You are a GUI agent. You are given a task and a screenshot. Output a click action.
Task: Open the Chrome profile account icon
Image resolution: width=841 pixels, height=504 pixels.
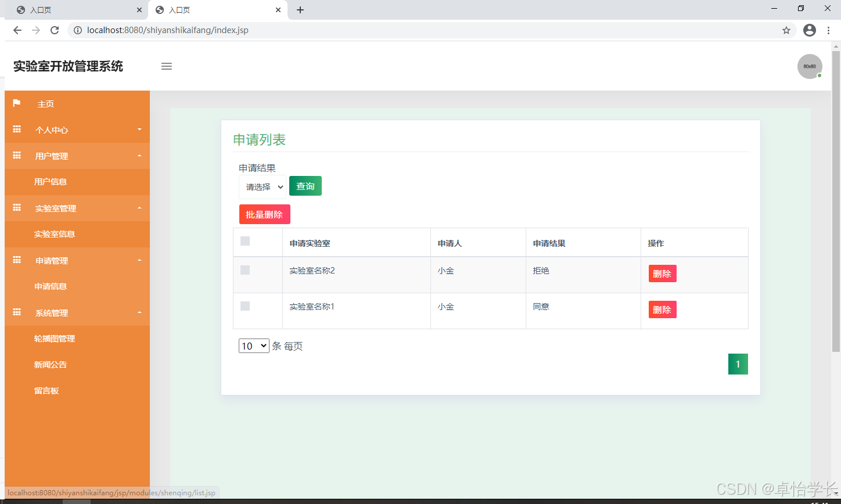(809, 30)
